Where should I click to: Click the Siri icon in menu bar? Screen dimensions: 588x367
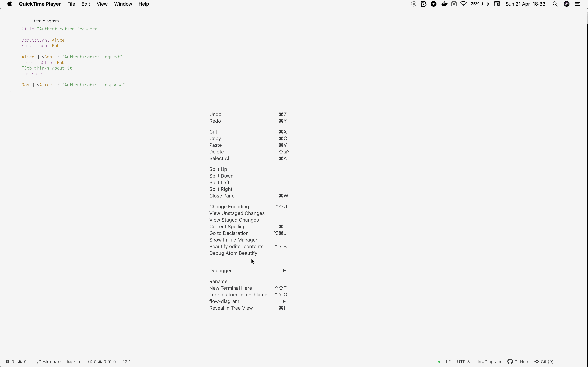pyautogui.click(x=566, y=4)
